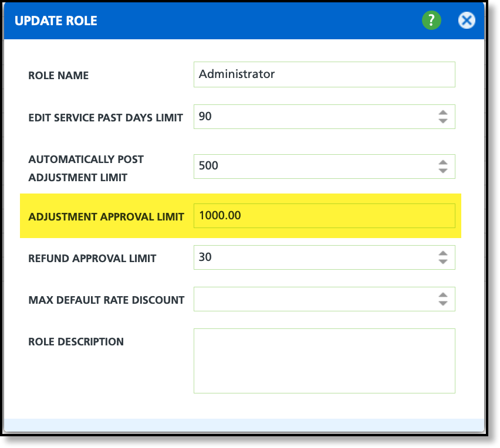Click the UPDATE ROLE dialog title
This screenshot has width=500, height=448.
pos(56,21)
